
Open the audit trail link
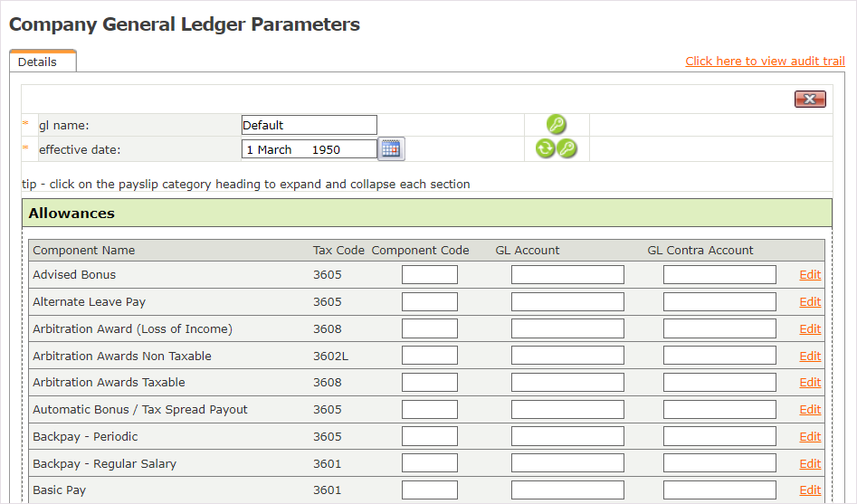pos(765,62)
